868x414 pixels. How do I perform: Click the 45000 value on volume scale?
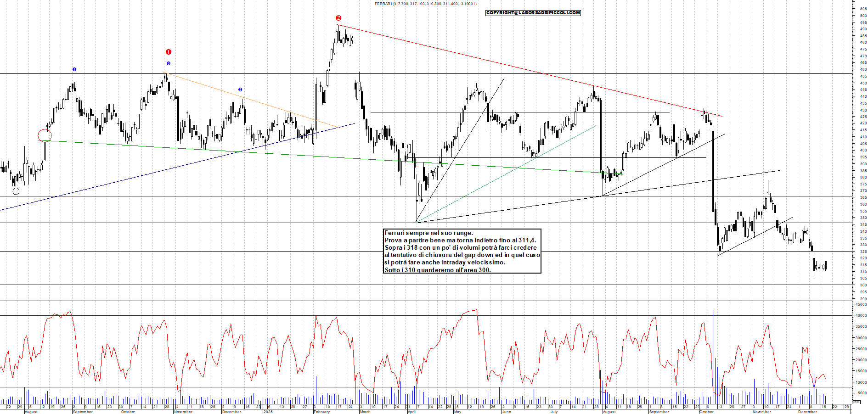860,304
